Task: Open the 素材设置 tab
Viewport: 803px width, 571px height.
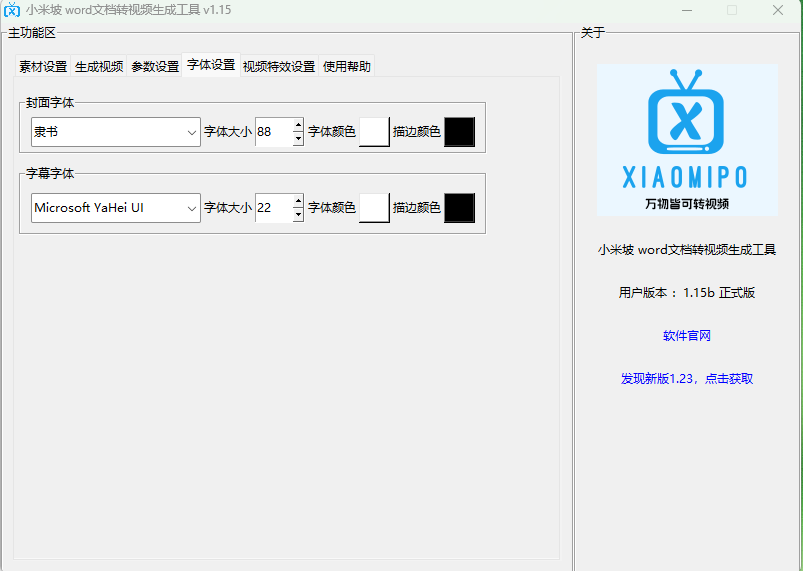Action: click(x=43, y=67)
